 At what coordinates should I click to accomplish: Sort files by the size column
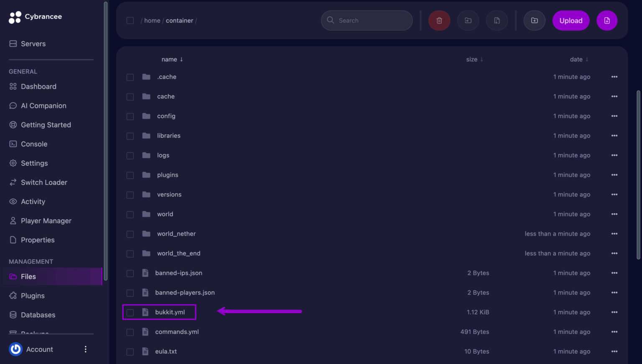tap(474, 59)
